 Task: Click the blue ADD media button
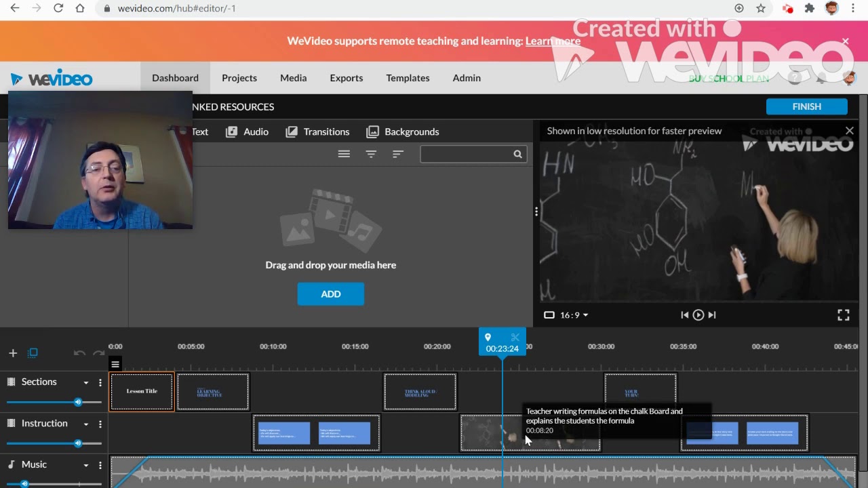coord(331,293)
